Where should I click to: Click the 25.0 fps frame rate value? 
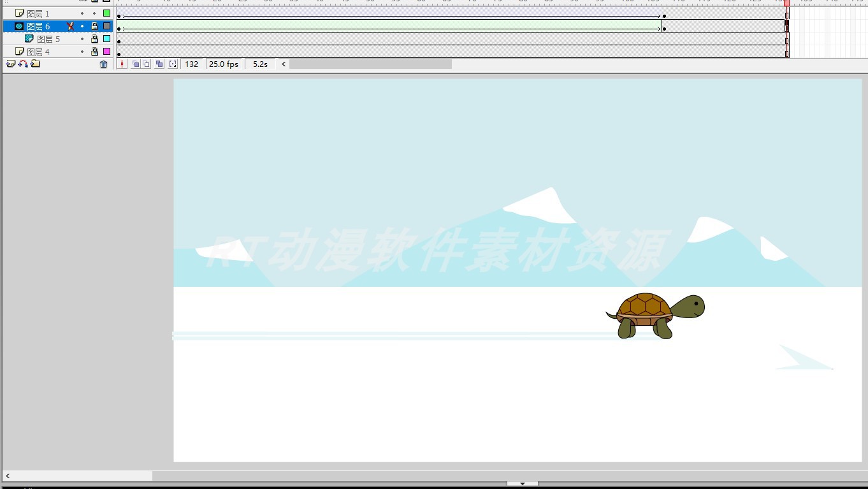(x=224, y=64)
